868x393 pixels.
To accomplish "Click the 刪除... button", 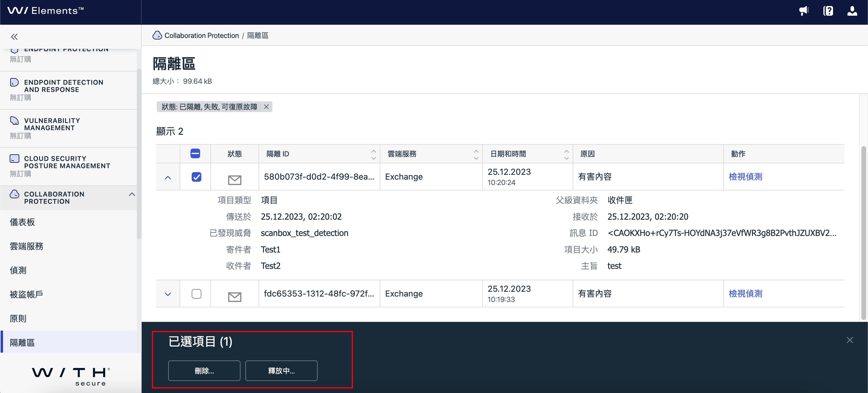I will coord(204,371).
